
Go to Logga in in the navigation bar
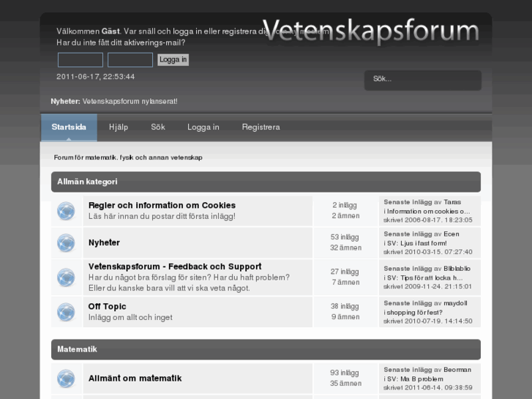click(203, 127)
